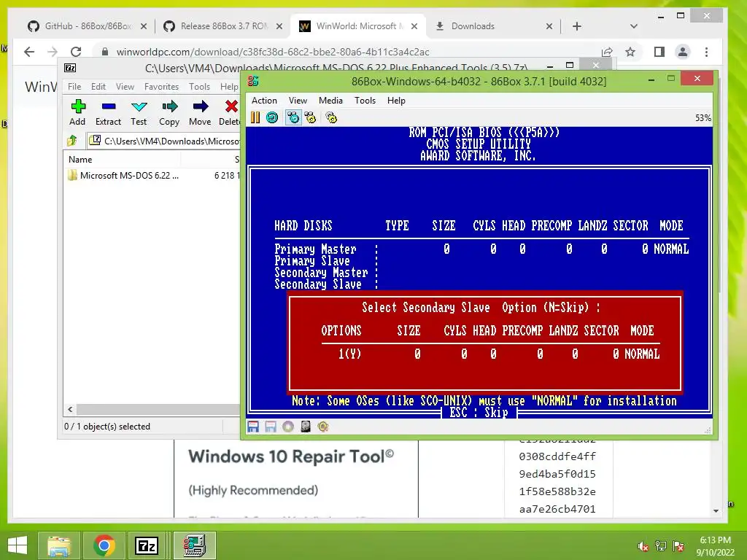
Task: Open the Tools menu in 86Box
Action: [365, 101]
